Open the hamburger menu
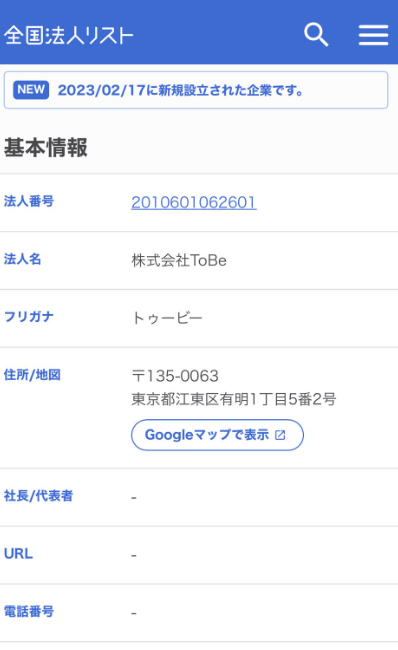Screen dimensions: 398x650 click(374, 35)
